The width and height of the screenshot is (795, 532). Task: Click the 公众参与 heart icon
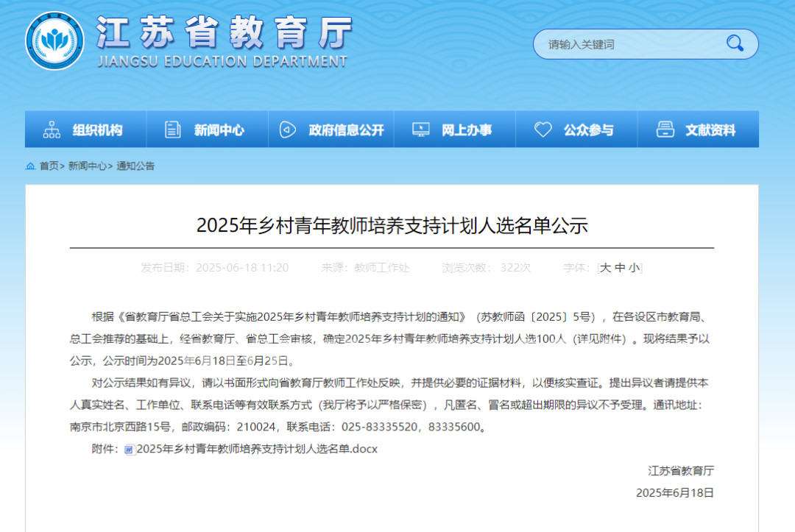pos(543,130)
